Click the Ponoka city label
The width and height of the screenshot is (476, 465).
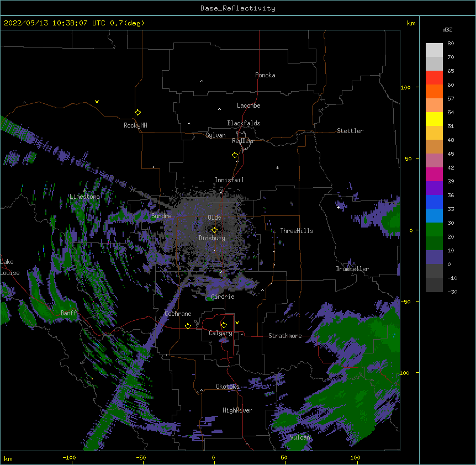pyautogui.click(x=265, y=75)
